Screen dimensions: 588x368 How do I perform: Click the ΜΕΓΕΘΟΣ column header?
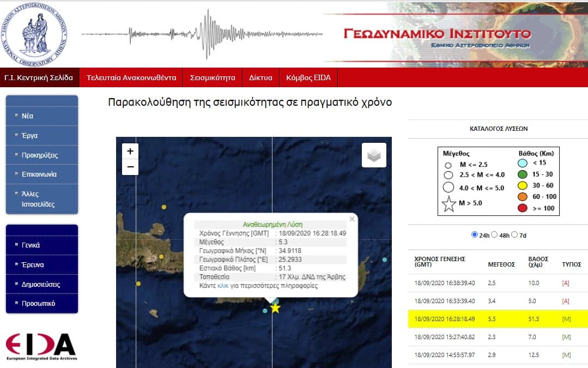501,264
